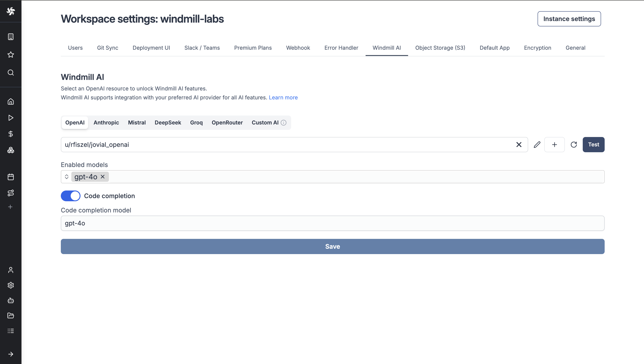Clear the u/rfiszel/jovial_openai resource selection

coord(519,144)
